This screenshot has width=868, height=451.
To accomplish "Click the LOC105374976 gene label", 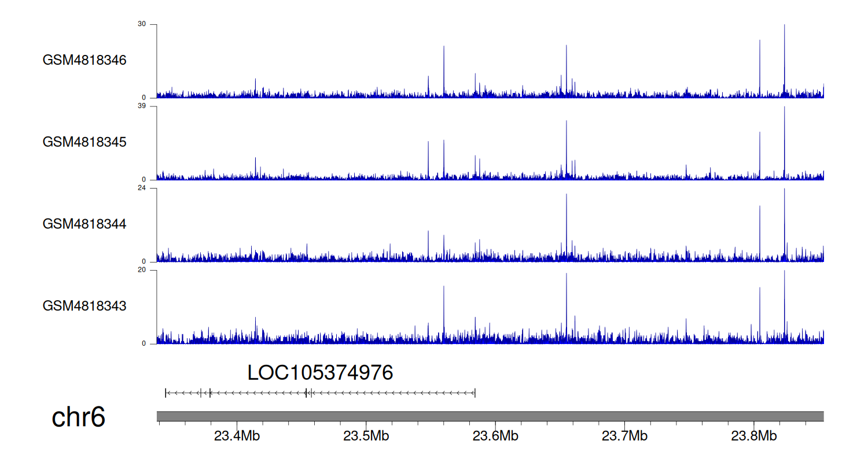I will click(320, 373).
